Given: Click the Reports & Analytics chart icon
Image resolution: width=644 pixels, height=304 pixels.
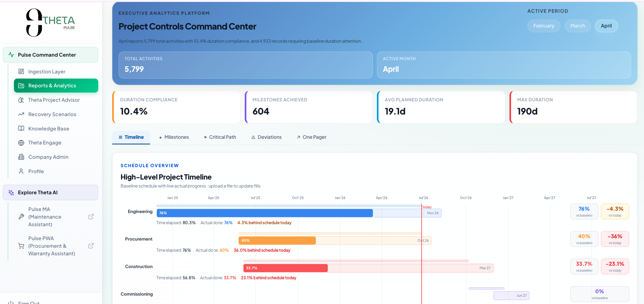Looking at the screenshot, I should point(21,86).
